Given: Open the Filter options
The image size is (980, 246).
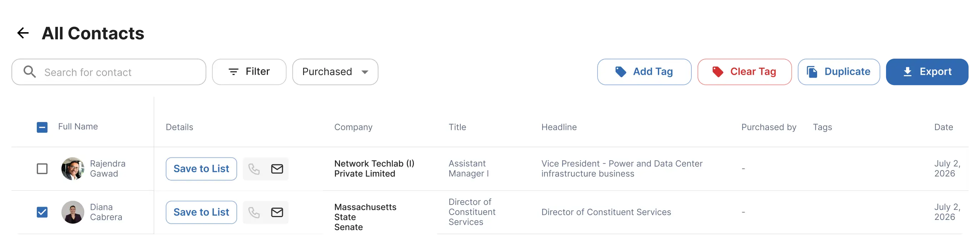Looking at the screenshot, I should pyautogui.click(x=249, y=72).
